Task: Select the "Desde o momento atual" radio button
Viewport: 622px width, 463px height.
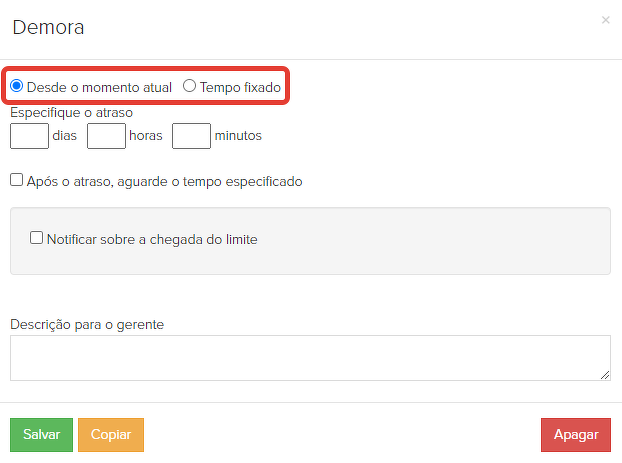Action: [x=17, y=87]
